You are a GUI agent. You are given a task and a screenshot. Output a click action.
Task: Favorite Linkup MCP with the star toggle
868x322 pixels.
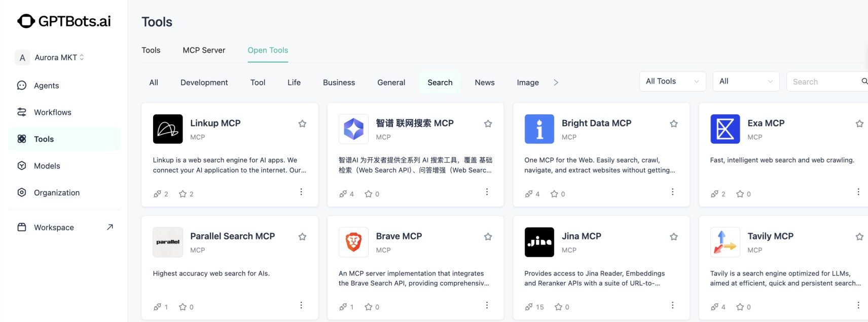click(x=302, y=124)
